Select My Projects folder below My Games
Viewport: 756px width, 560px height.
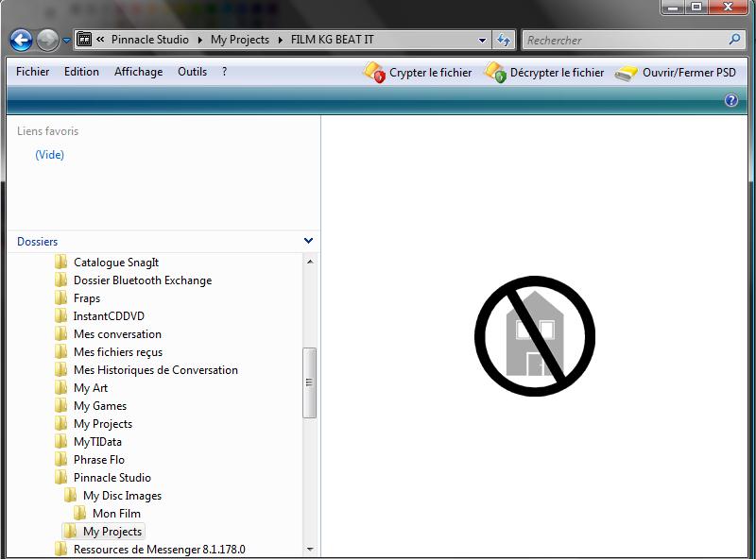click(x=103, y=424)
